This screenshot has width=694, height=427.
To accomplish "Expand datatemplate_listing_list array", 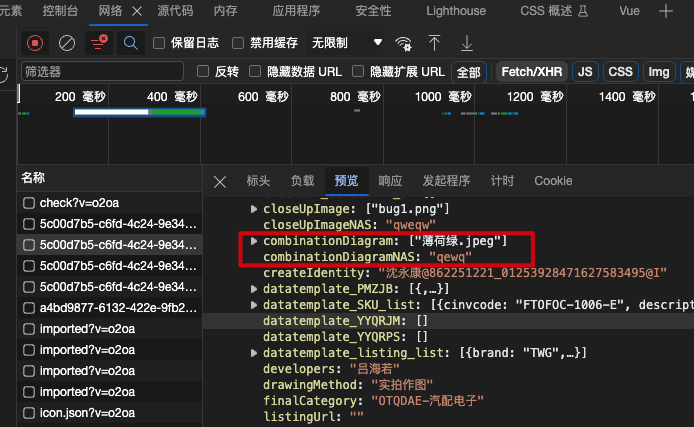I will [x=254, y=353].
